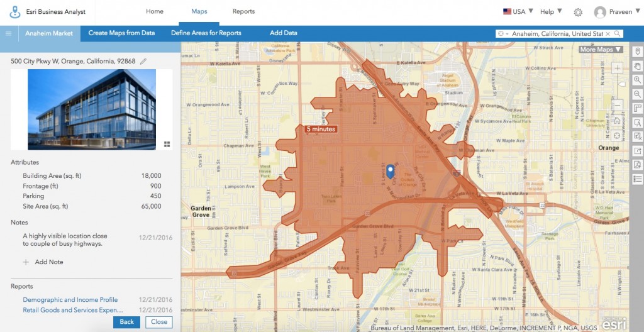Screen dimensions: 644x332
Task: Click the Add Note link
Action: (x=49, y=262)
